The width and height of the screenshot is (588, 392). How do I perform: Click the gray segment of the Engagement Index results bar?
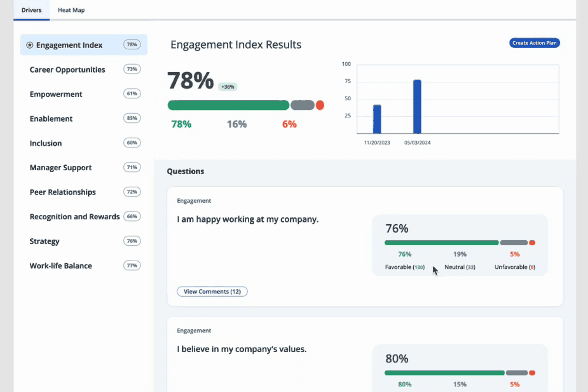[303, 105]
